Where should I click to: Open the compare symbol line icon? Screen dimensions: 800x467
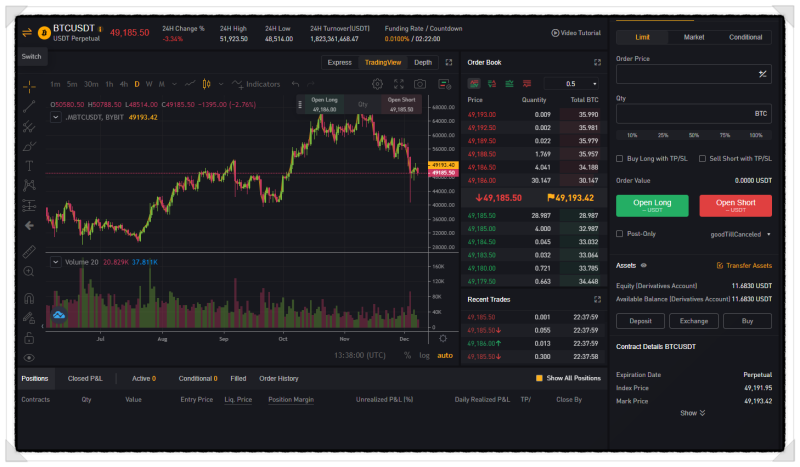tap(190, 84)
